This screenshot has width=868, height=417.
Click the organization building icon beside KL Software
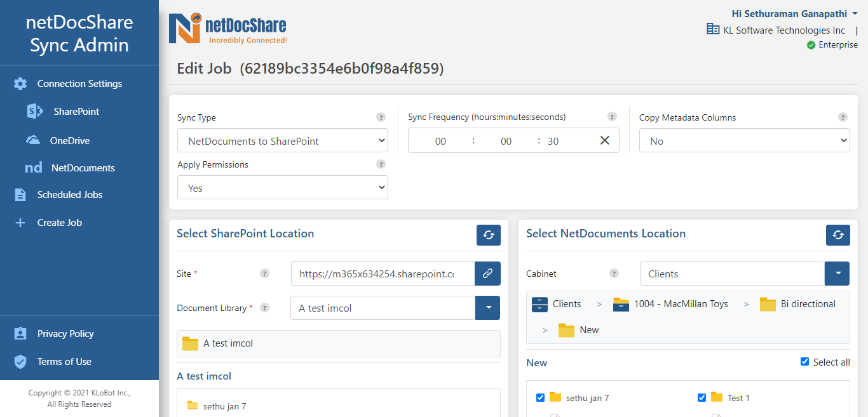tap(713, 29)
